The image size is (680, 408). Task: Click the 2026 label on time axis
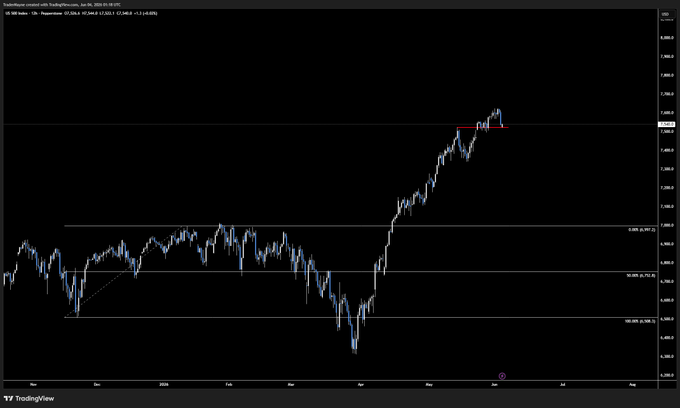point(163,384)
